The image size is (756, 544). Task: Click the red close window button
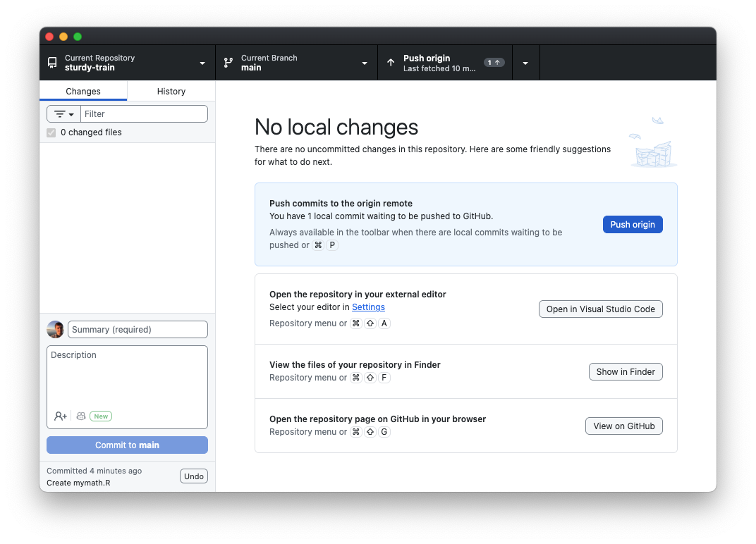pos(49,37)
